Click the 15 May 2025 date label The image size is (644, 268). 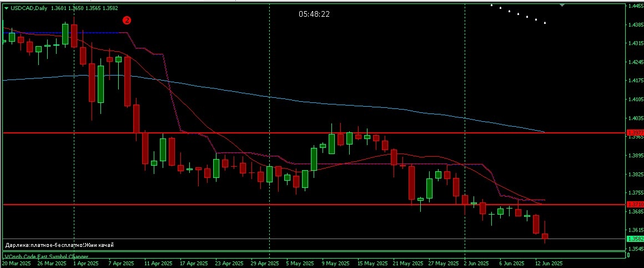click(371, 263)
